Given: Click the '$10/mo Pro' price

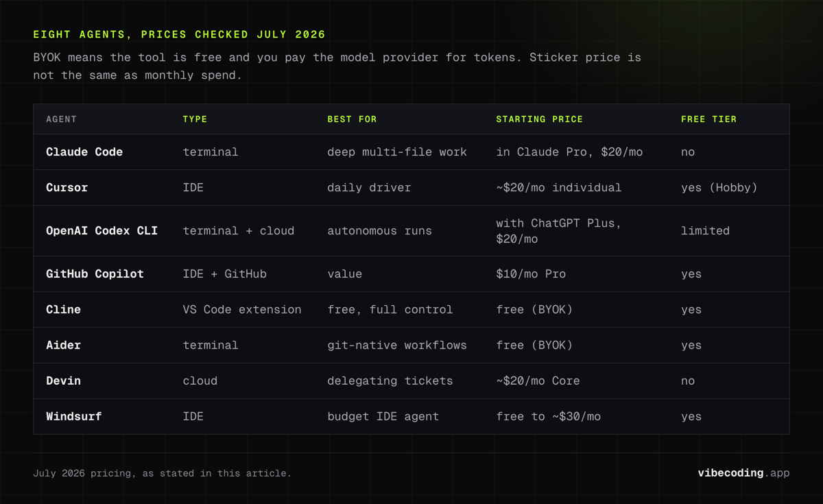Looking at the screenshot, I should coord(531,274).
